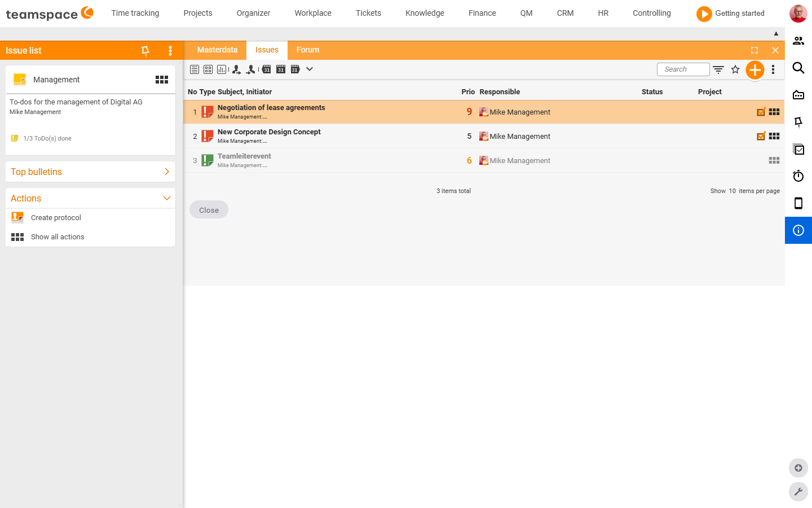Click Create protocol action
812x508 pixels.
tap(56, 217)
